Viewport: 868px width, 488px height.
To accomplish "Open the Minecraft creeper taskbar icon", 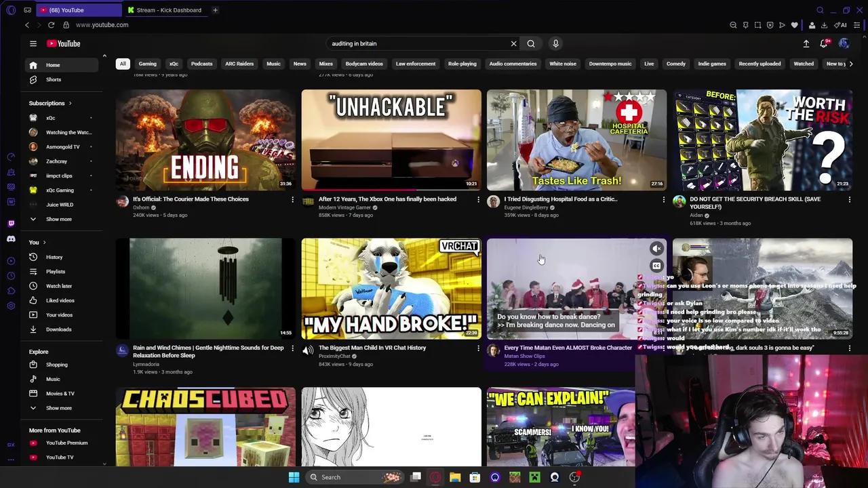I will [534, 477].
